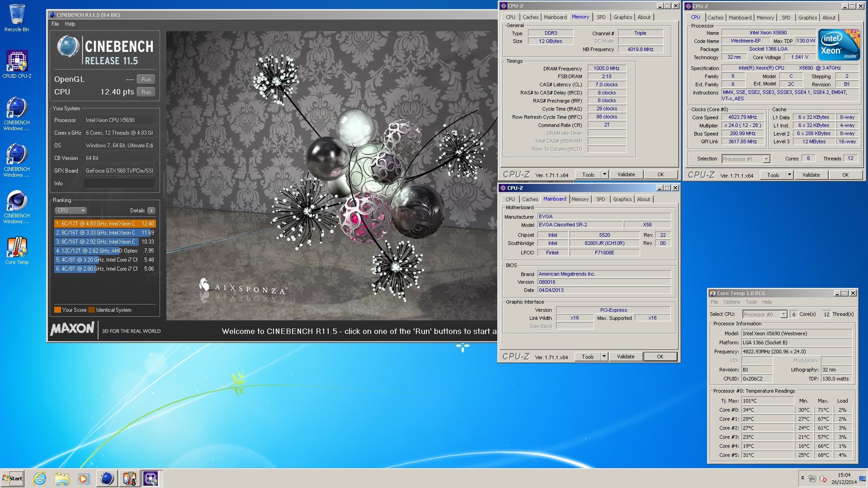
Task: Click the CPU-Z Memory window title icon
Action: click(503, 6)
